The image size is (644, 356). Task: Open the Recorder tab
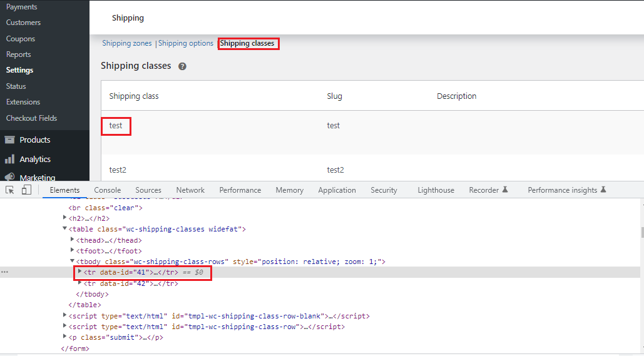[x=484, y=190]
